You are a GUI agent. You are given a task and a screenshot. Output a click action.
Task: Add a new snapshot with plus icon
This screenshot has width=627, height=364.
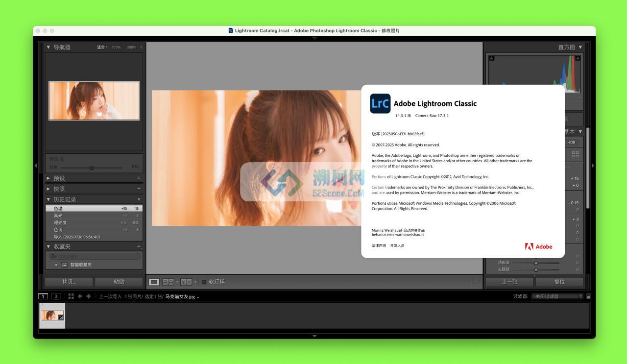tap(139, 189)
